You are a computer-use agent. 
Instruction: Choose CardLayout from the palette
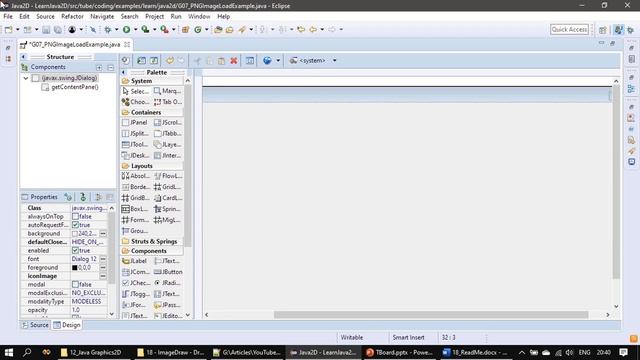[167, 198]
